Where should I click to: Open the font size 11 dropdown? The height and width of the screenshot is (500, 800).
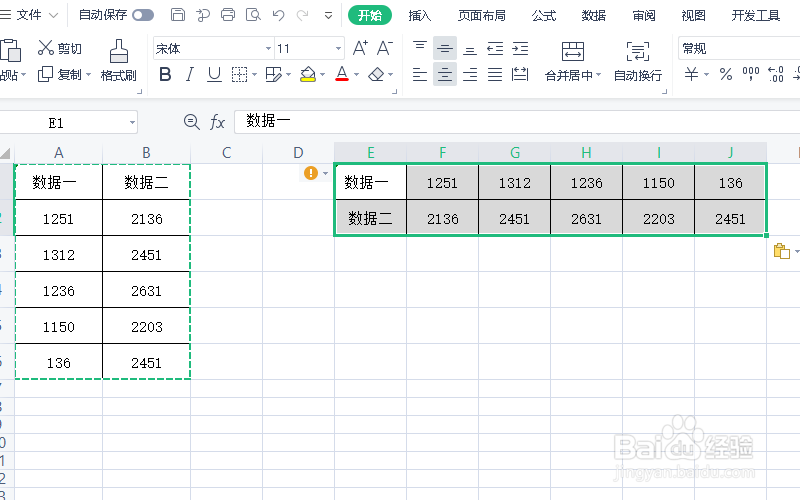338,49
